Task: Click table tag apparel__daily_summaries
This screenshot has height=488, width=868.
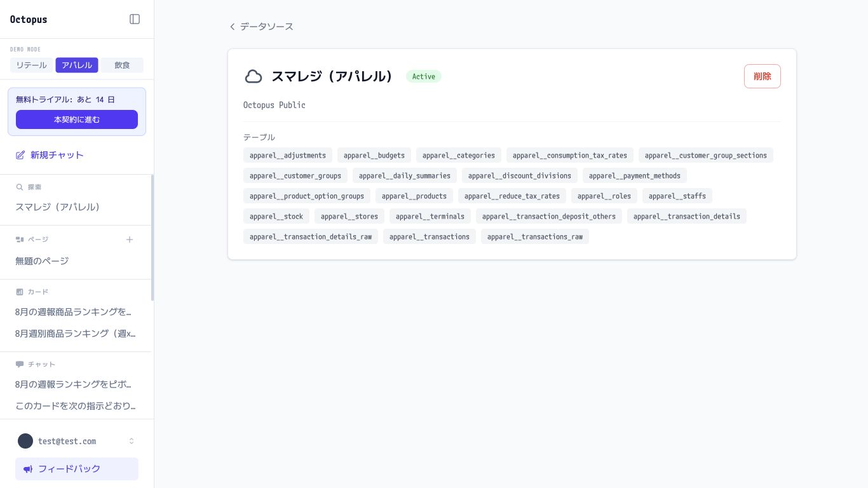Action: coord(405,175)
